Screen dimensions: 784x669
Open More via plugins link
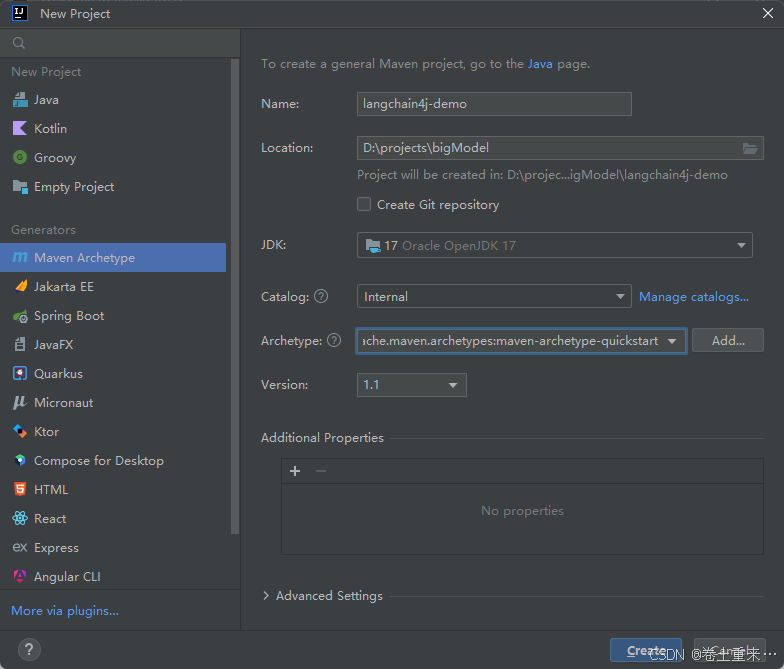coord(65,610)
